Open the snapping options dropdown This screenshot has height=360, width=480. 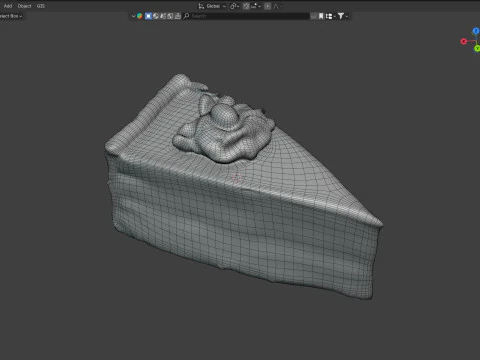(x=256, y=6)
